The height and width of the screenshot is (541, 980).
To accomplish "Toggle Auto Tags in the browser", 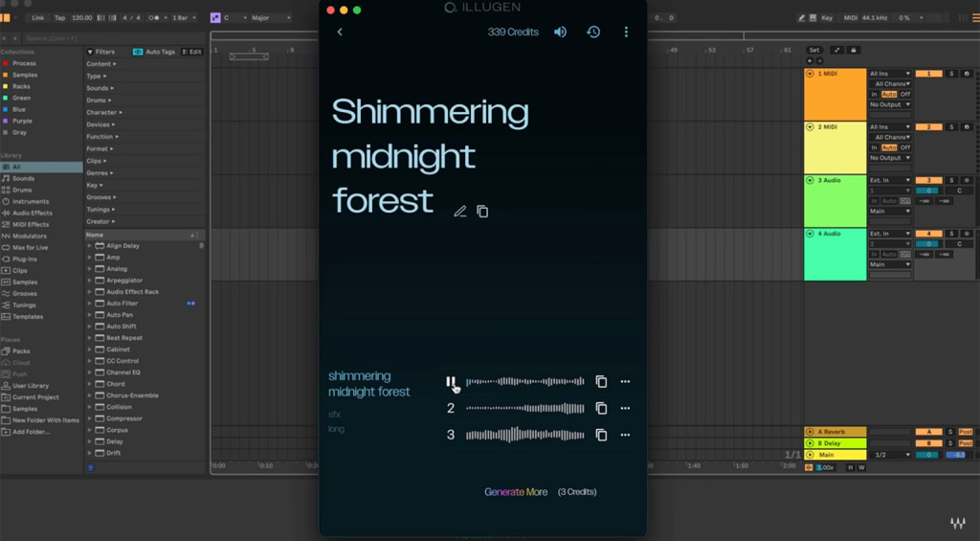I will (x=154, y=52).
